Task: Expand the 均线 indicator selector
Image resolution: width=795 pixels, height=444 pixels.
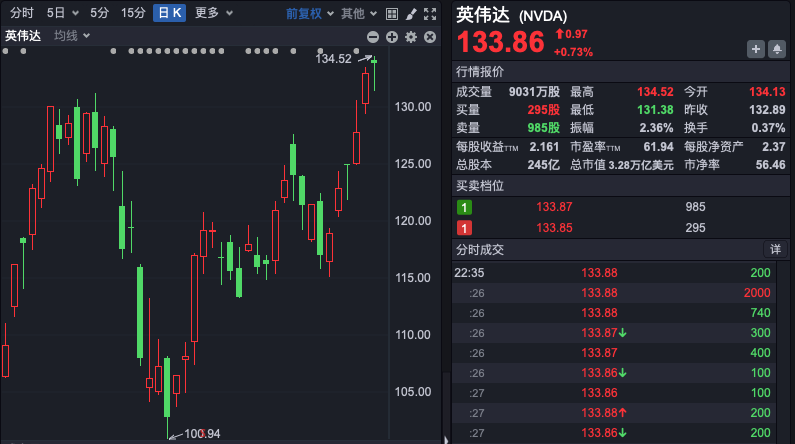Action: tap(72, 36)
